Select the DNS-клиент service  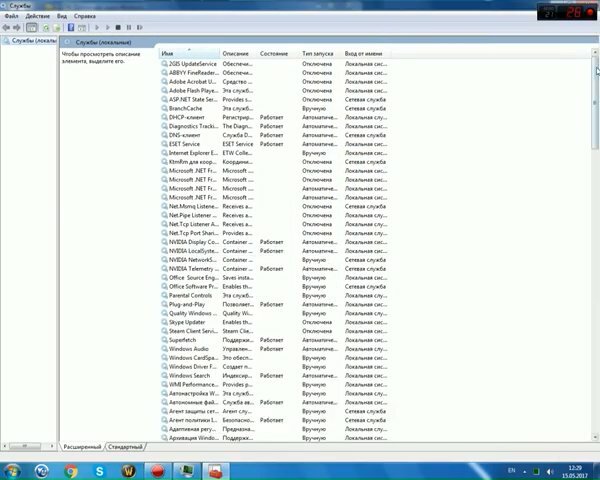[x=274, y=135]
